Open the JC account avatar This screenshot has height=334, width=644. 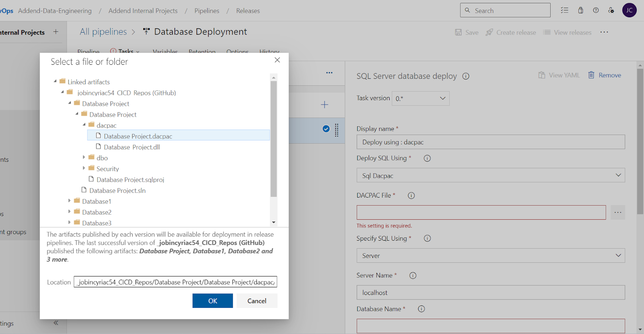coord(629,10)
